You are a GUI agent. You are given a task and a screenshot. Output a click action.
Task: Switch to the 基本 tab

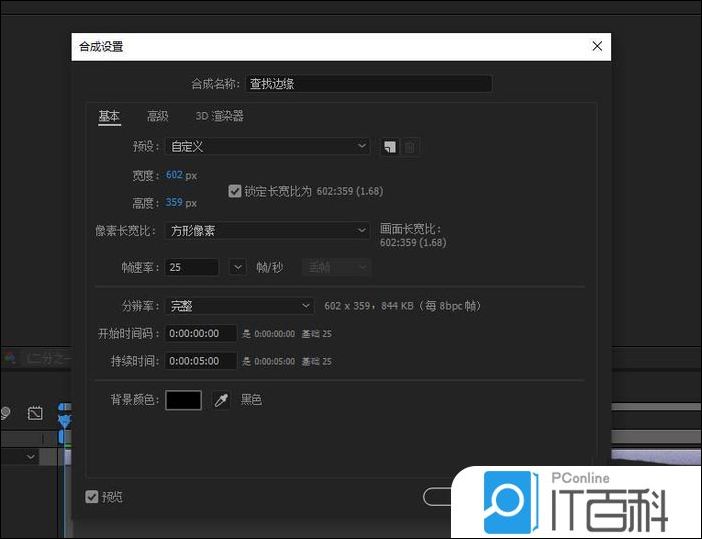click(109, 116)
